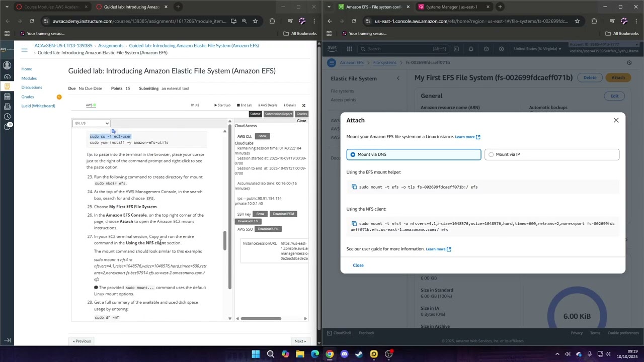Screen dimensions: 644x362
Task: Toggle the Canvas course navigation hamburger
Action: pos(24,50)
